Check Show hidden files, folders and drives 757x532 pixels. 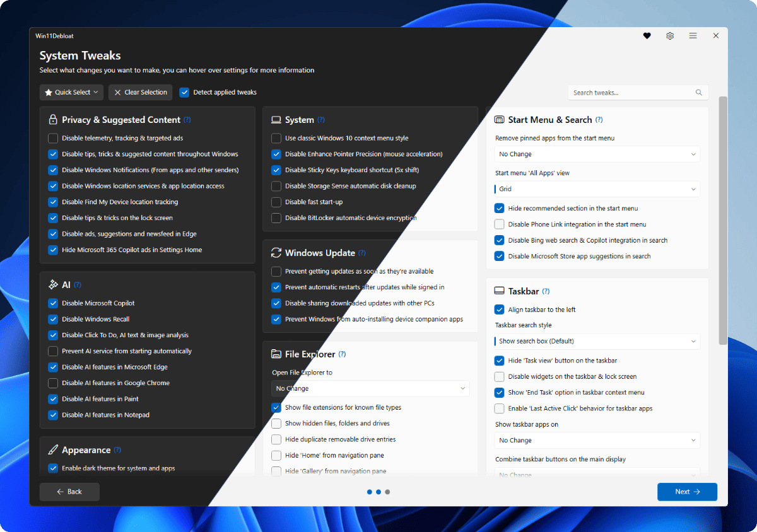pyautogui.click(x=276, y=424)
